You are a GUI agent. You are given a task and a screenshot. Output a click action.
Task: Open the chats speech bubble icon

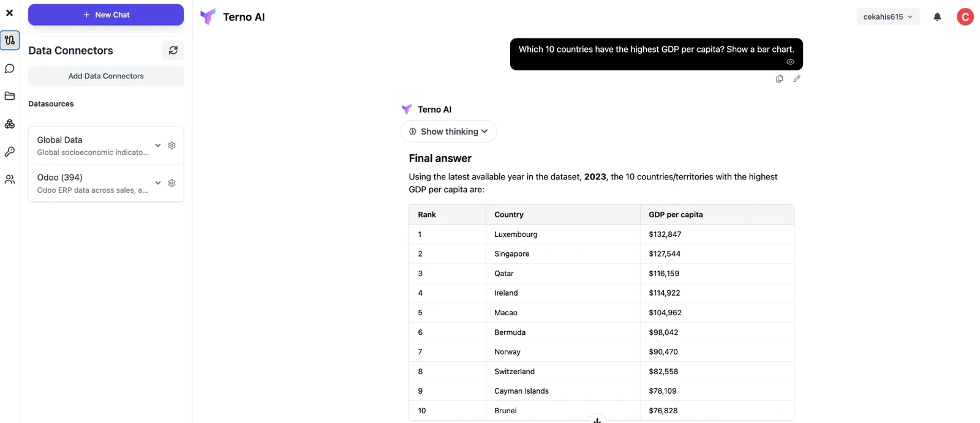[10, 69]
